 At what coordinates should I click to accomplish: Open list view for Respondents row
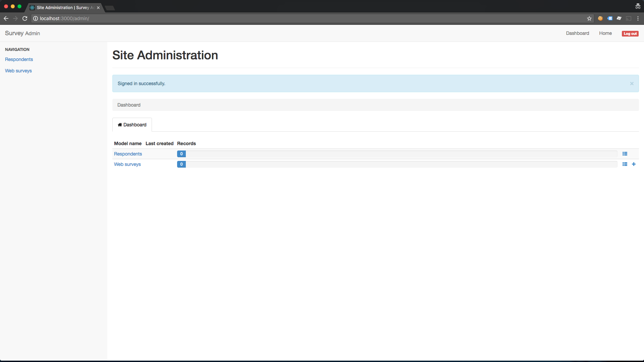(x=625, y=154)
